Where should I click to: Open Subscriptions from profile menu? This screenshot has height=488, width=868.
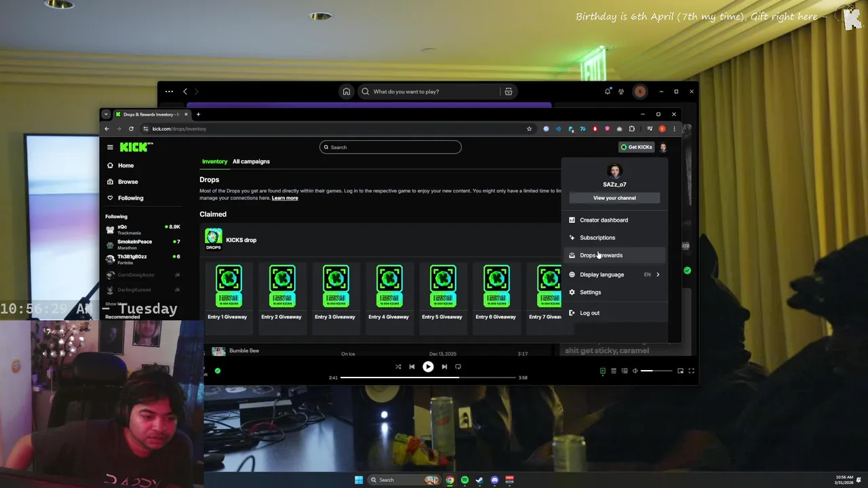pyautogui.click(x=614, y=237)
